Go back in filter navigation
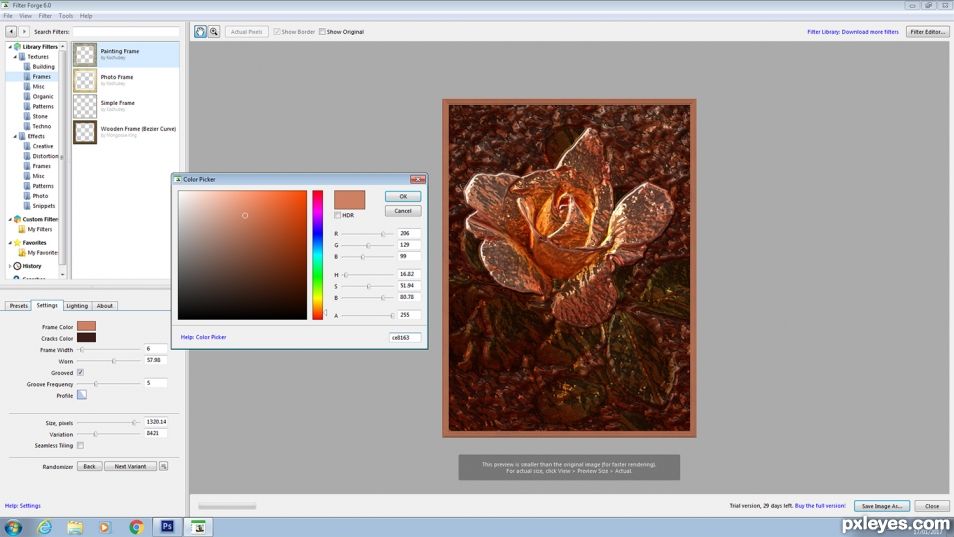 tap(11, 31)
